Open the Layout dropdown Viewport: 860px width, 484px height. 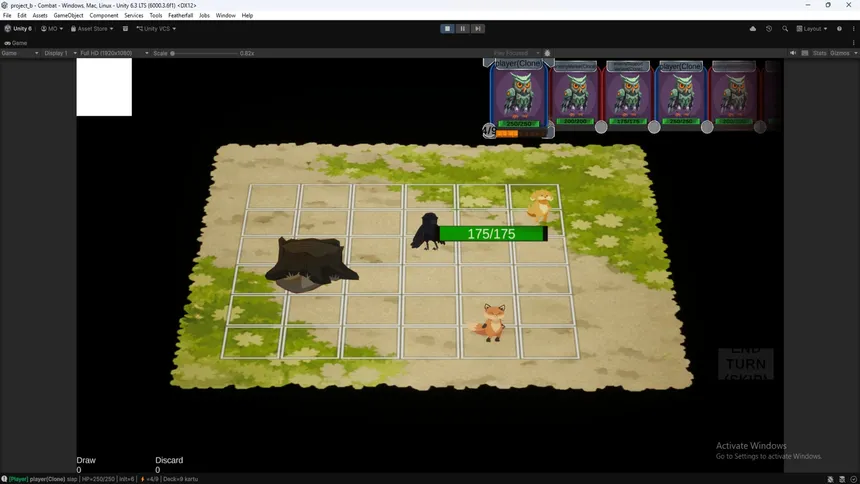(812, 29)
